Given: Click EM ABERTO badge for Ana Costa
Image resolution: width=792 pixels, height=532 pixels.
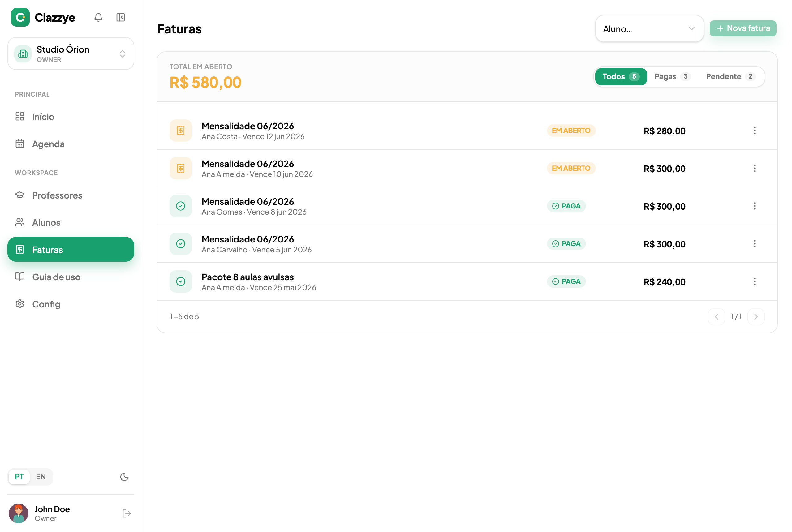Looking at the screenshot, I should pos(571,131).
